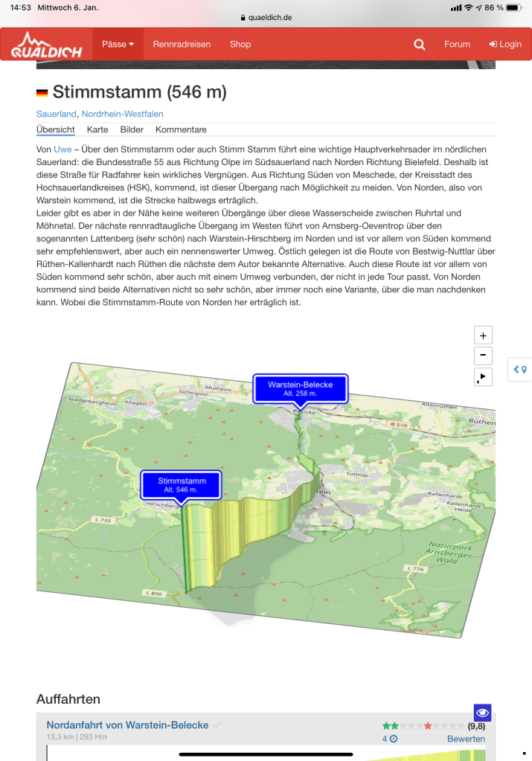Select the Kommentare tab
The width and height of the screenshot is (532, 761).
coord(181,129)
